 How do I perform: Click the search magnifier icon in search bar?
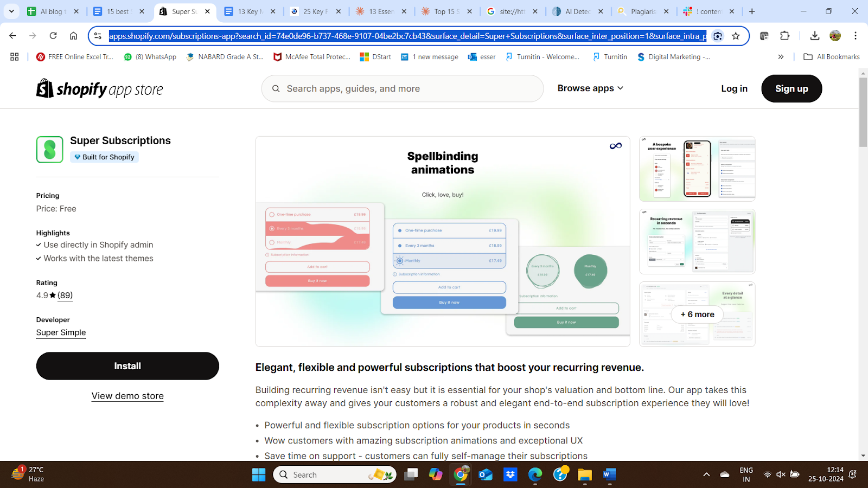pos(276,89)
